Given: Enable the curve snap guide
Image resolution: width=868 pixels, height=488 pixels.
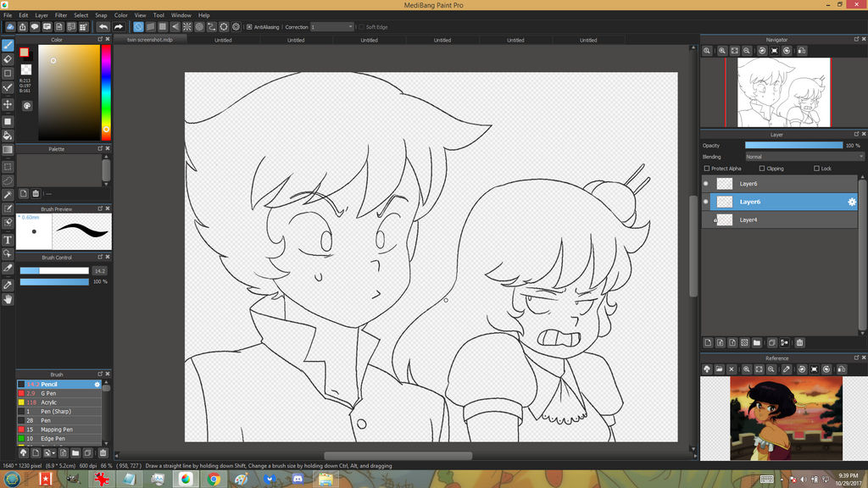Looking at the screenshot, I should (x=211, y=26).
